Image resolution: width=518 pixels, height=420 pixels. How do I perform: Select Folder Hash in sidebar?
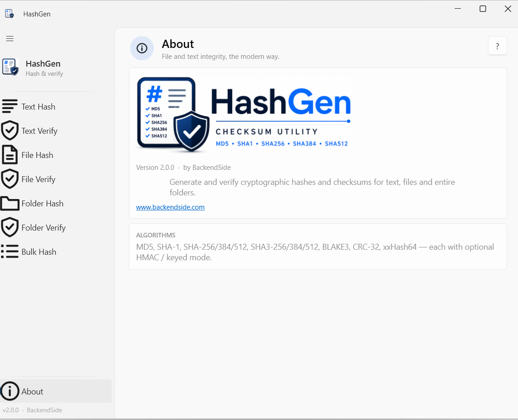point(56,203)
